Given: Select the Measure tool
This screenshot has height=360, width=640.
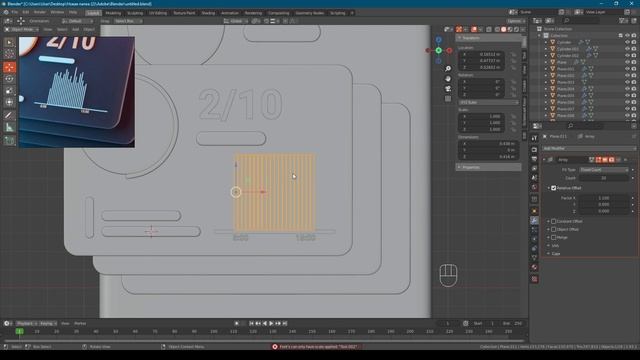Looking at the screenshot, I should 9,127.
